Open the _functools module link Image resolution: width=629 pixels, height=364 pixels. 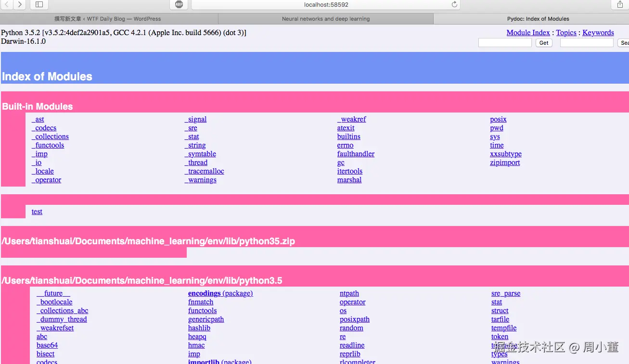[48, 145]
